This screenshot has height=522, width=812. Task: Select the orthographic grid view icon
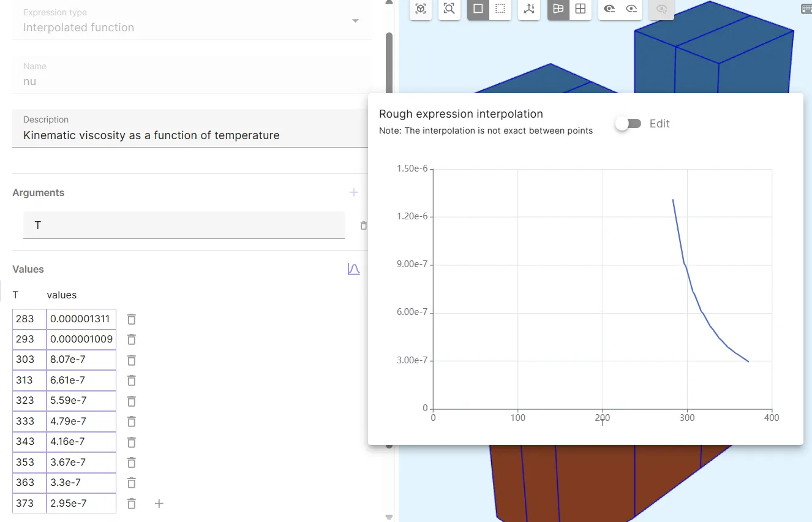[x=580, y=9]
